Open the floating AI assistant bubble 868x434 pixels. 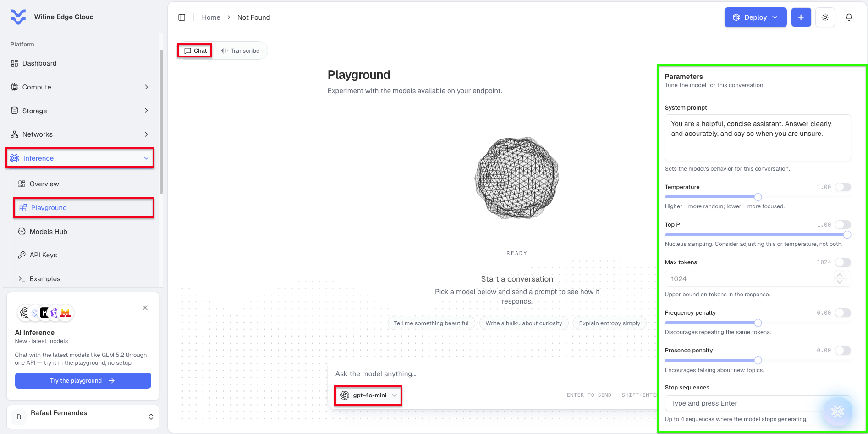837,411
